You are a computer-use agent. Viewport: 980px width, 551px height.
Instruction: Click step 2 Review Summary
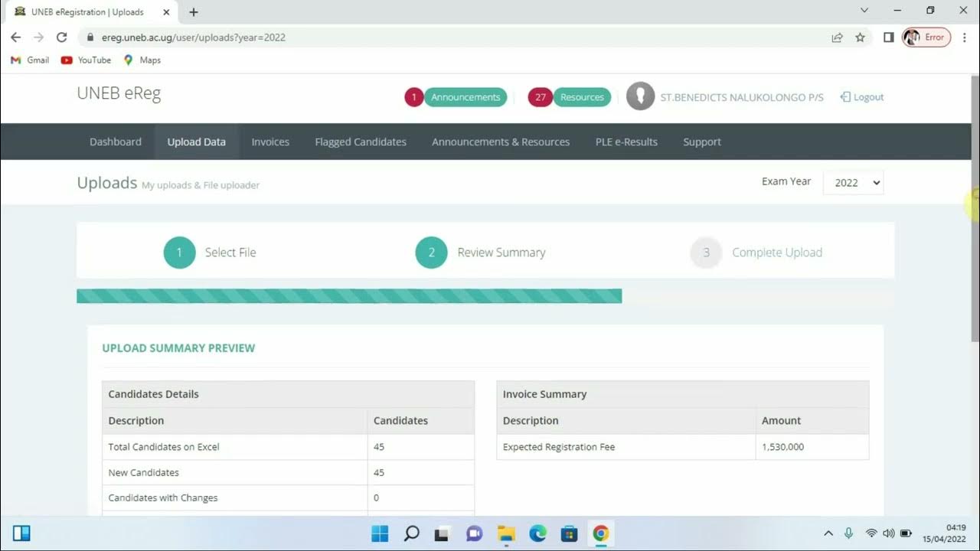(480, 253)
